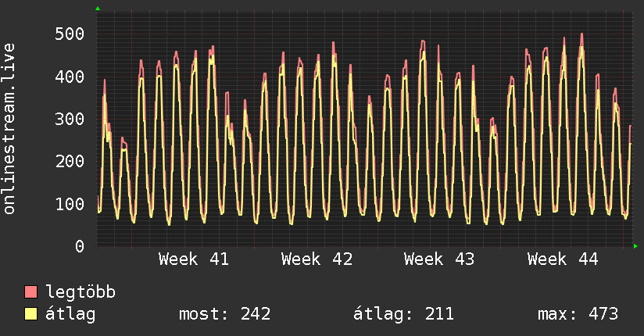Click the átlag: 211 statistic
This screenshot has height=336, width=644.
(403, 314)
